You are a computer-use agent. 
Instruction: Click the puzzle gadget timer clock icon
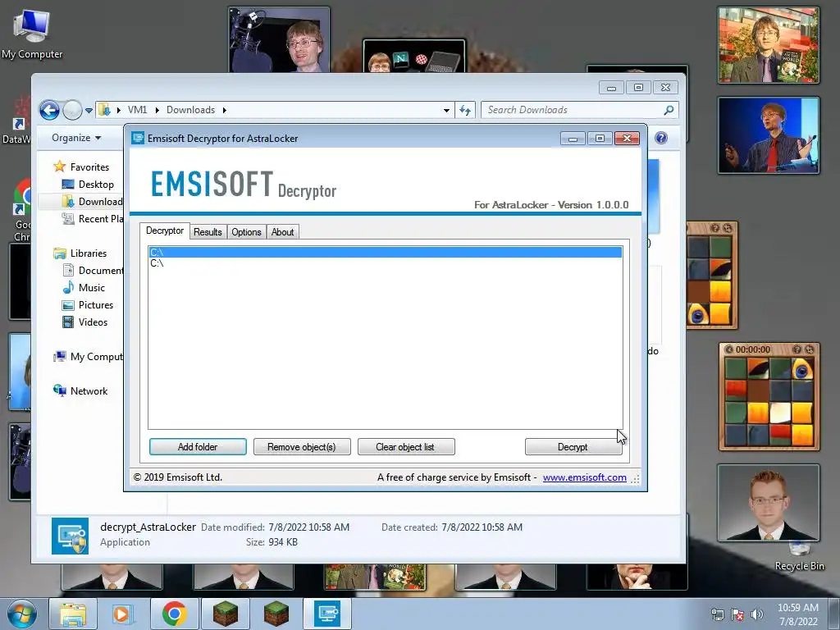(729, 349)
